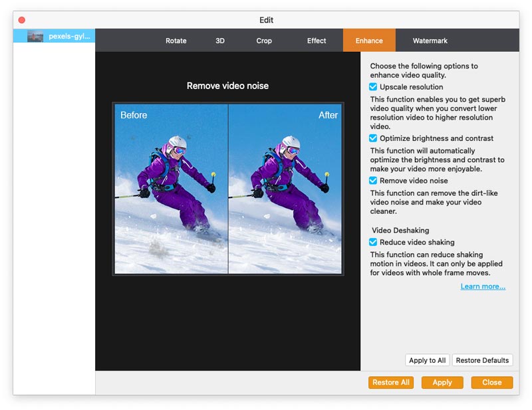This screenshot has height=410, width=532.
Task: Click the Apply to All button
Action: (x=427, y=360)
